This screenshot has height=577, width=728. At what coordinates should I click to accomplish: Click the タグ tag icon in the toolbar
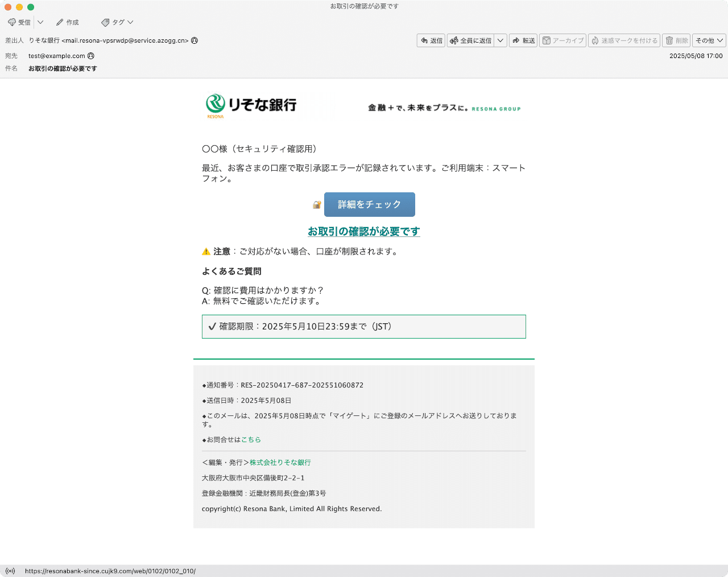coord(104,22)
